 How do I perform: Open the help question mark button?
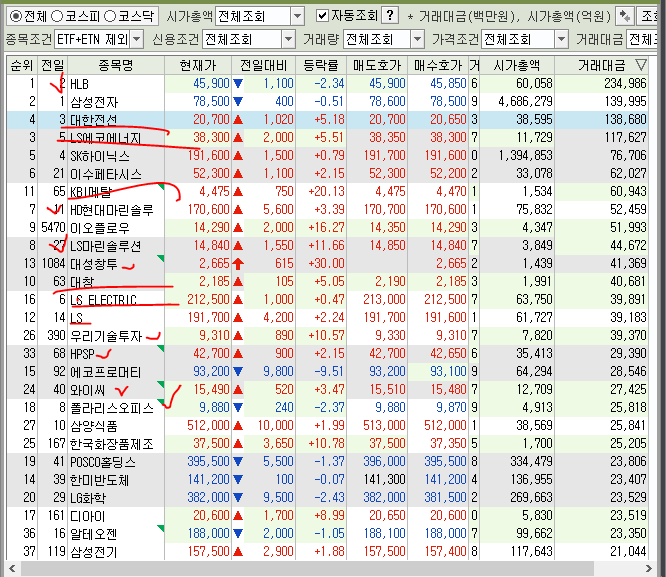coord(390,16)
